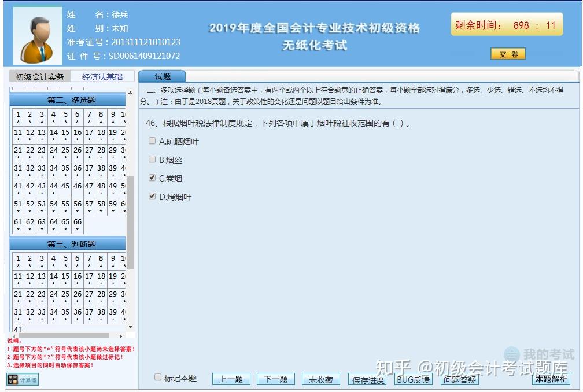
Task: Click the candidate name 徐兵
Action: (120, 14)
